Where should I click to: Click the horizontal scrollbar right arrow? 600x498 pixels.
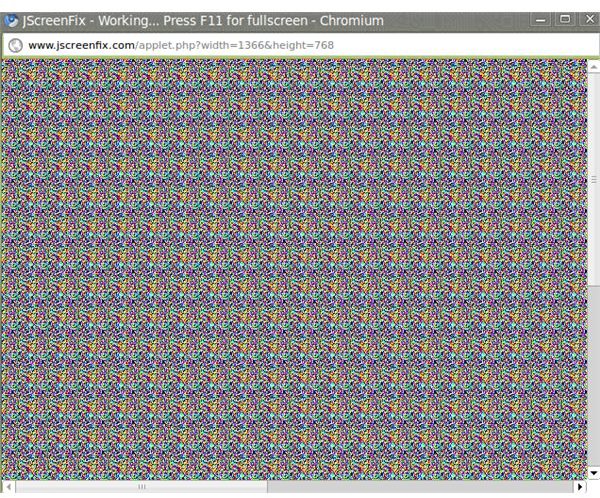[580, 487]
